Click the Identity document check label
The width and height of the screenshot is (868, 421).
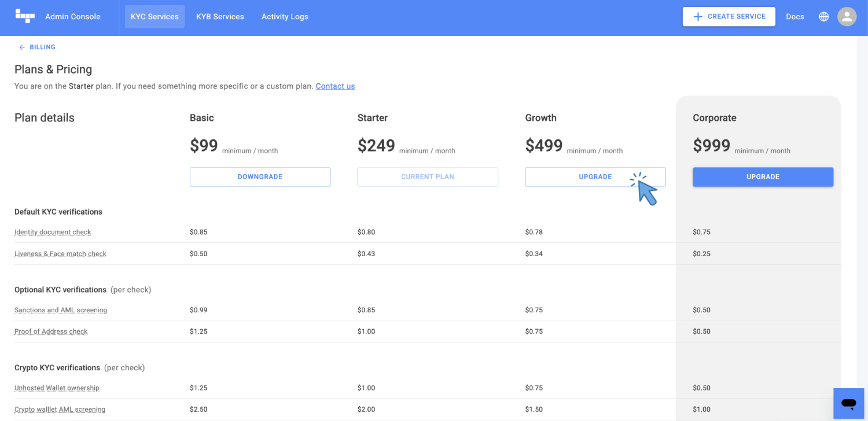point(53,232)
